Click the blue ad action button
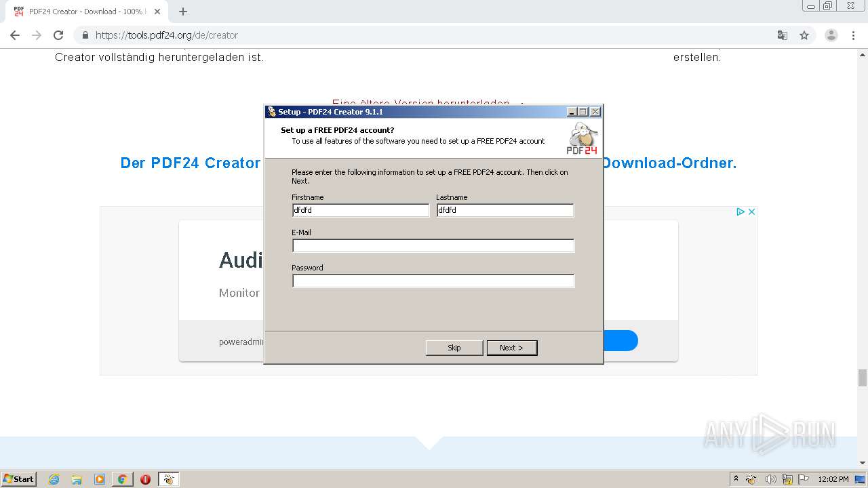868x488 pixels. point(620,340)
